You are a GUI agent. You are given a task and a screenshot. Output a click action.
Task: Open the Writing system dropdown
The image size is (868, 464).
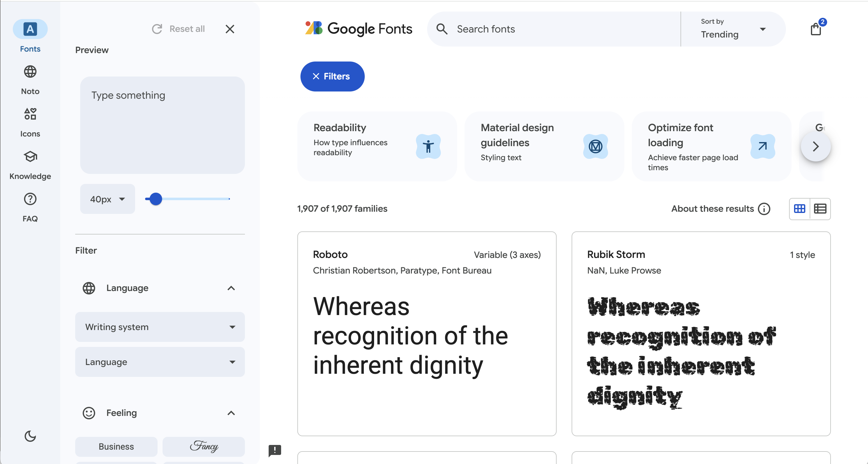pyautogui.click(x=160, y=327)
